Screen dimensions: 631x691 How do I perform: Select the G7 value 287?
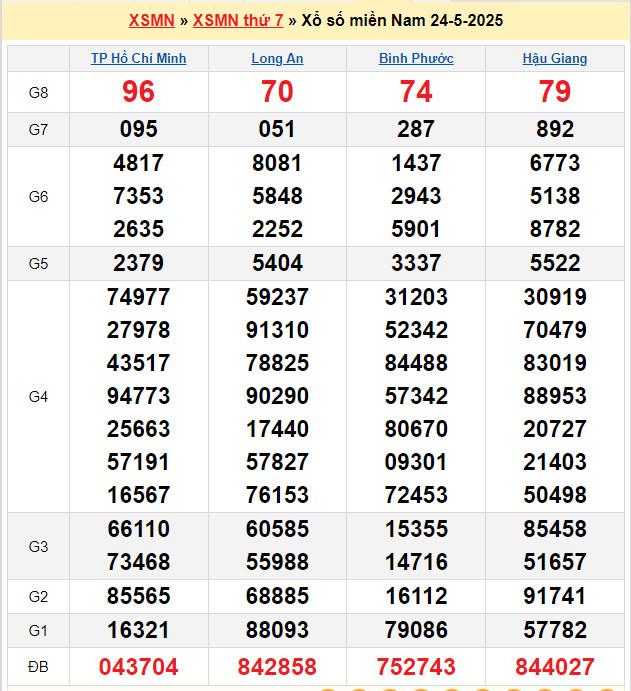point(416,129)
